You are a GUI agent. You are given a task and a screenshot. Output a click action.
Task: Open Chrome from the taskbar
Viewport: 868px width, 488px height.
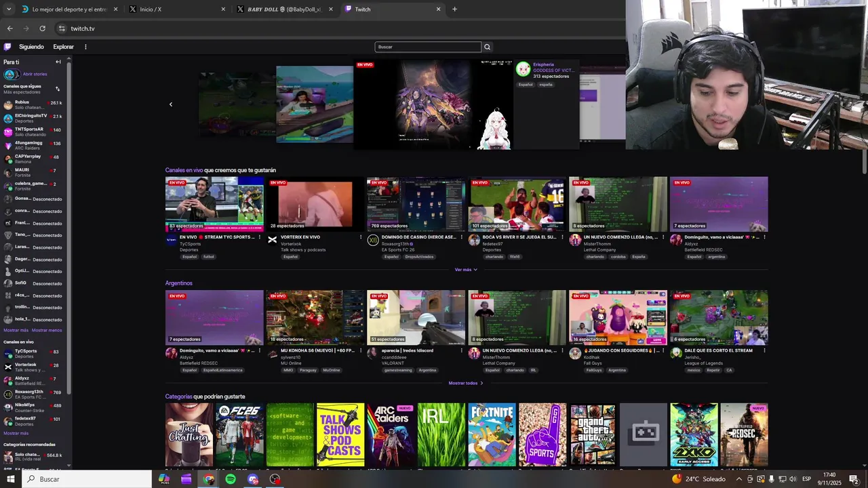coord(209,479)
